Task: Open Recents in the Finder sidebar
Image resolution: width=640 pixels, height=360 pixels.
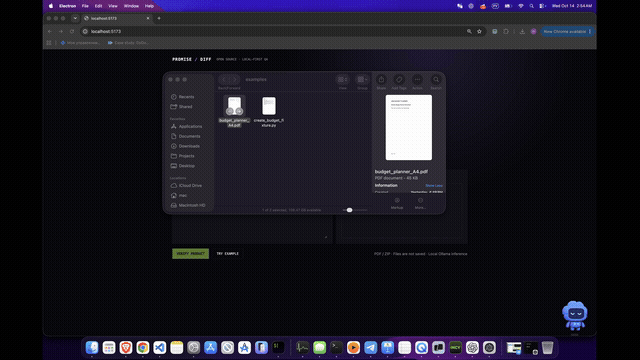Action: [182, 97]
